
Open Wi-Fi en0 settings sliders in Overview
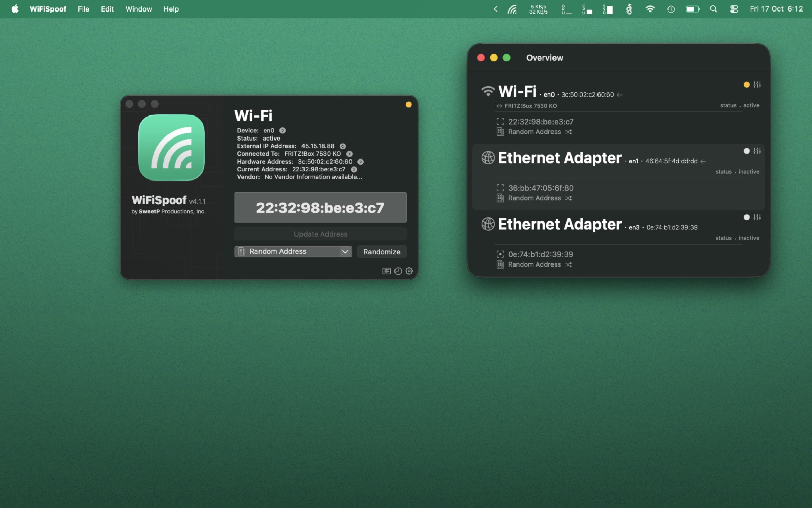(x=757, y=85)
